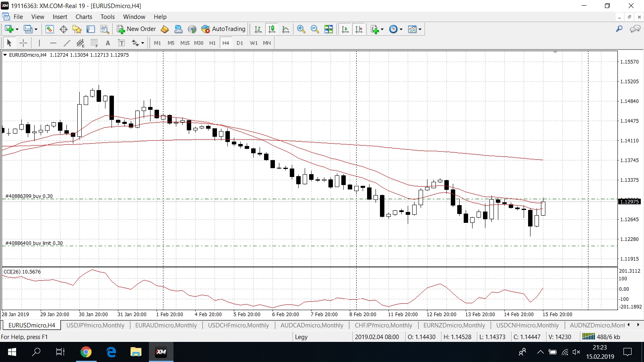Image resolution: width=644 pixels, height=362 pixels.
Task: Toggle the chart Auto Scroll button
Action: pyautogui.click(x=345, y=29)
